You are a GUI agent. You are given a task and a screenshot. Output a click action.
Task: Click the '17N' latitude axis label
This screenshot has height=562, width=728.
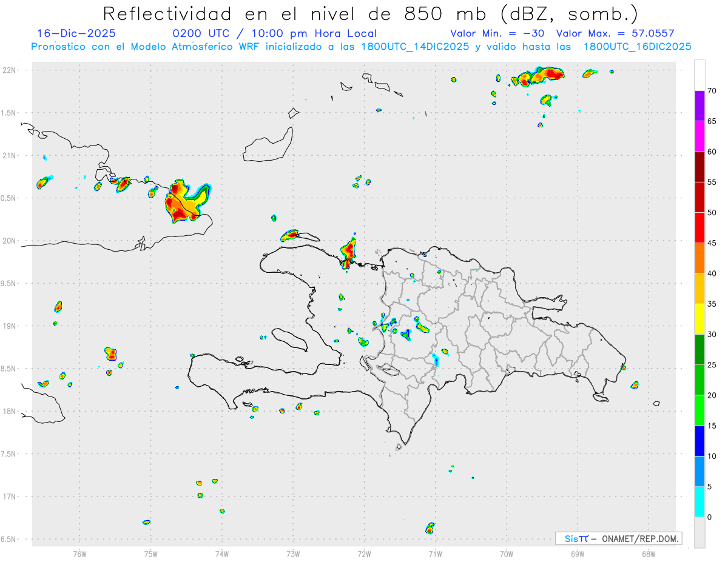9,497
